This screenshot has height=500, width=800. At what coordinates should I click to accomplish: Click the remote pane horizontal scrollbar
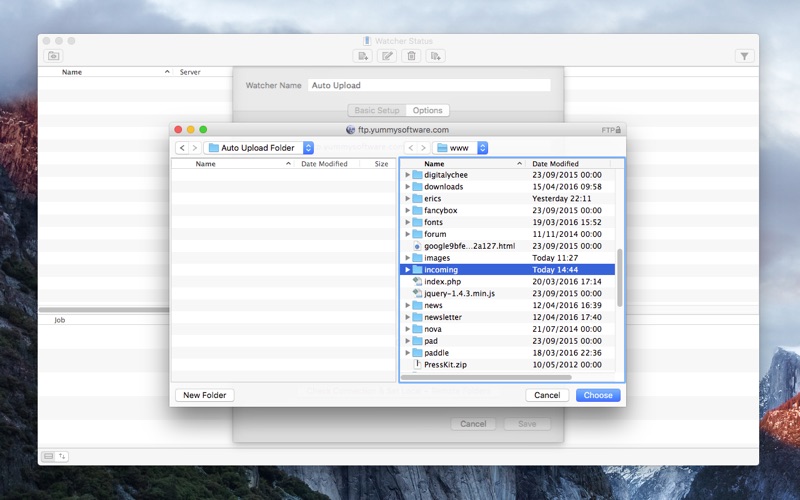click(486, 378)
